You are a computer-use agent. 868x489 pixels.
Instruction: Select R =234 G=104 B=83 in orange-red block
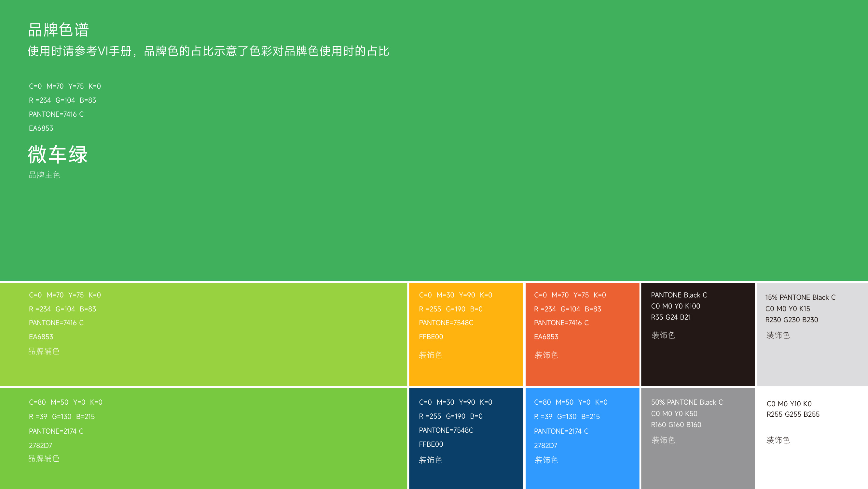568,309
